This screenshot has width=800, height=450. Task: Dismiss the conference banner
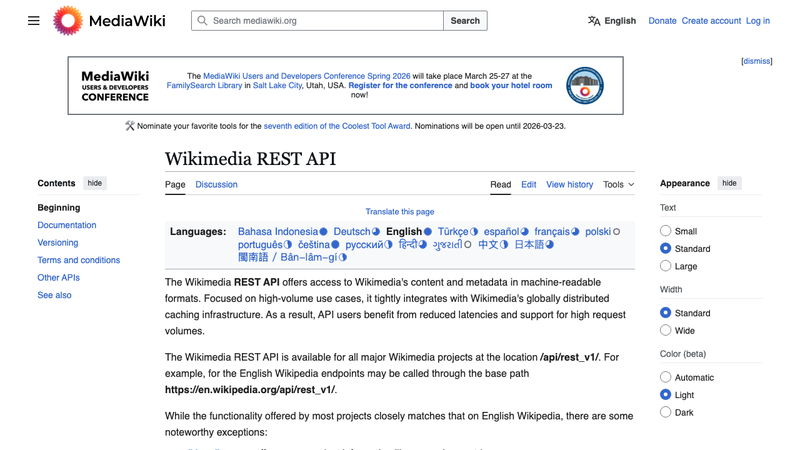pyautogui.click(x=757, y=61)
